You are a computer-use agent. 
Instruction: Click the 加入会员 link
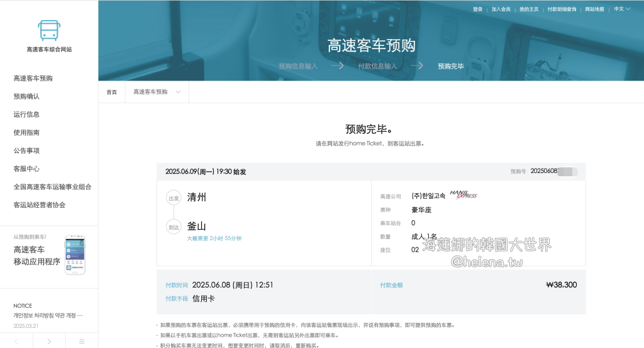pyautogui.click(x=501, y=9)
